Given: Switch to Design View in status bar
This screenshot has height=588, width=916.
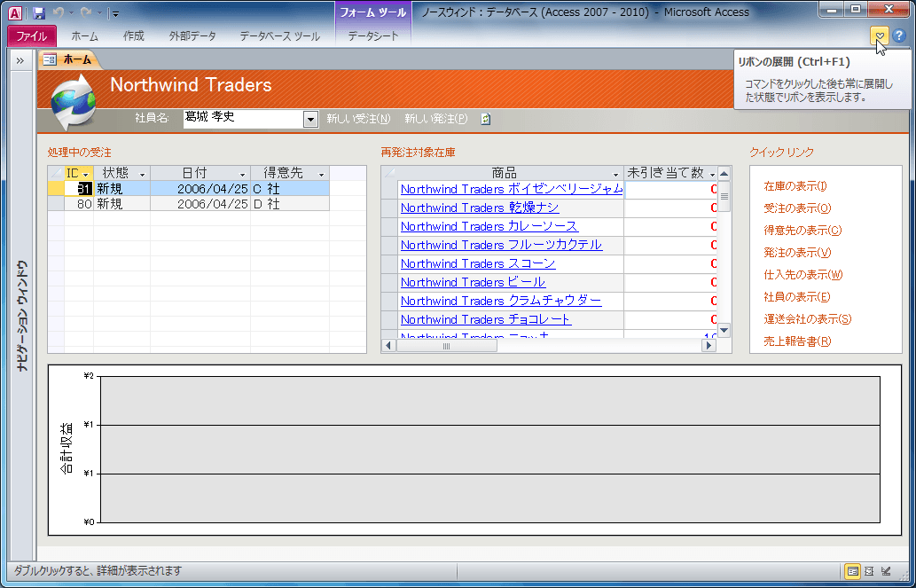Looking at the screenshot, I should click(x=886, y=571).
